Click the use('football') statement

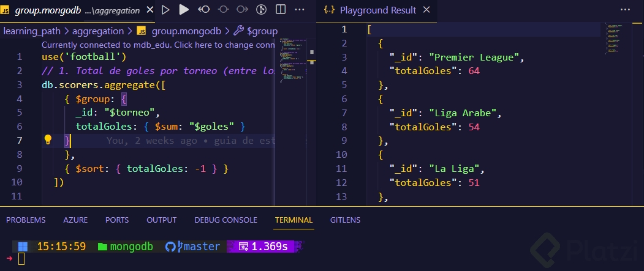pos(84,56)
